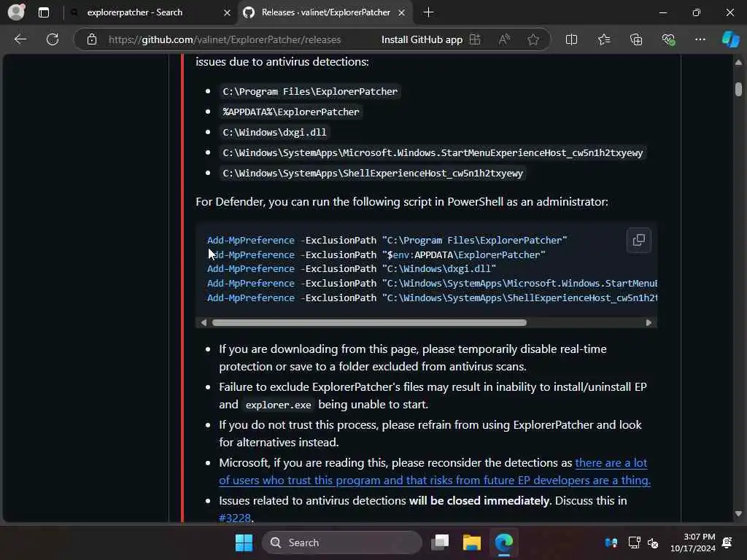The image size is (747, 560).
Task: Activate Read aloud icon
Action: pos(504,39)
